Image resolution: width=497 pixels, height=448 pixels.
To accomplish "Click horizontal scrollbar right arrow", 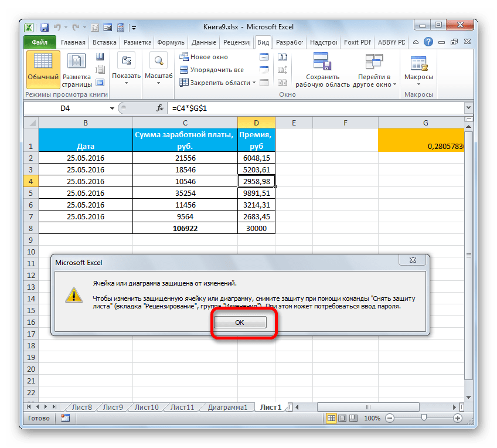I will [455, 407].
